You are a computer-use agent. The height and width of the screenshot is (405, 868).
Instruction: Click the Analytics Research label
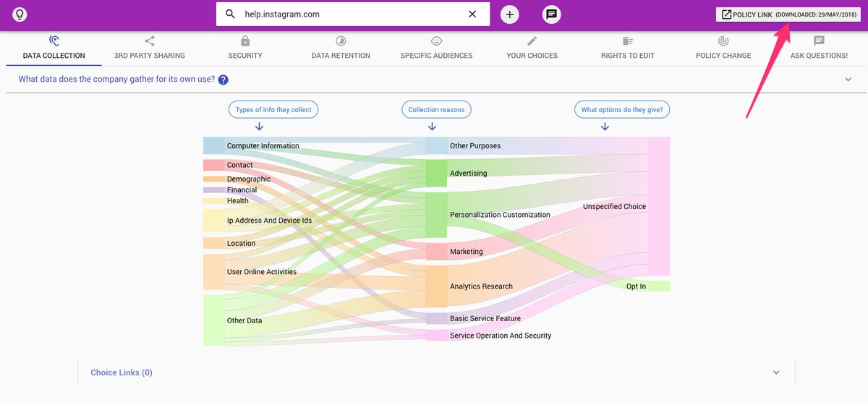481,286
